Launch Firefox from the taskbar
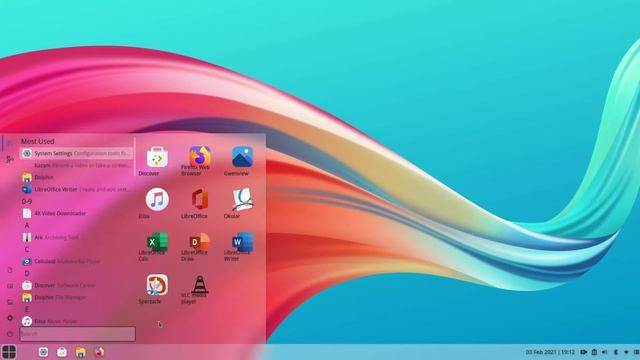 [99, 352]
